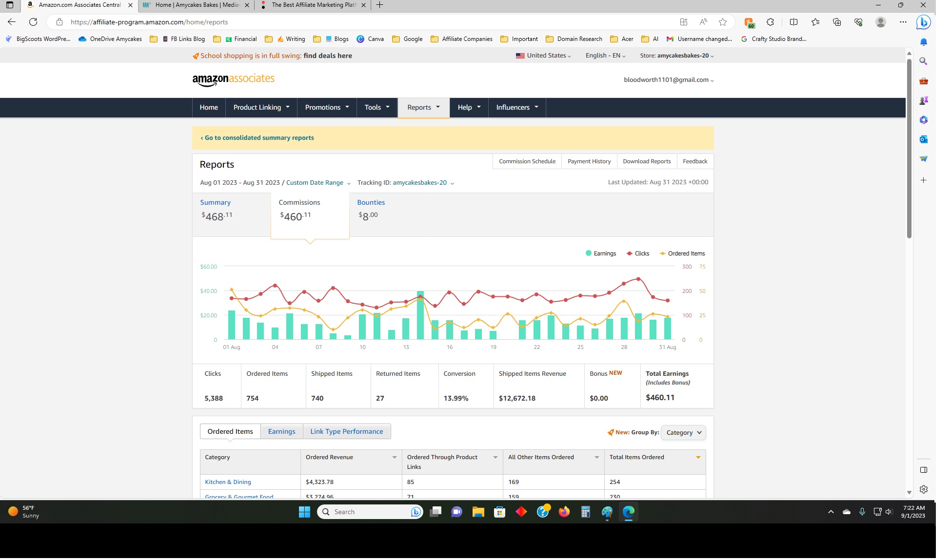
Task: Click the browser address bar URL
Action: coord(149,22)
